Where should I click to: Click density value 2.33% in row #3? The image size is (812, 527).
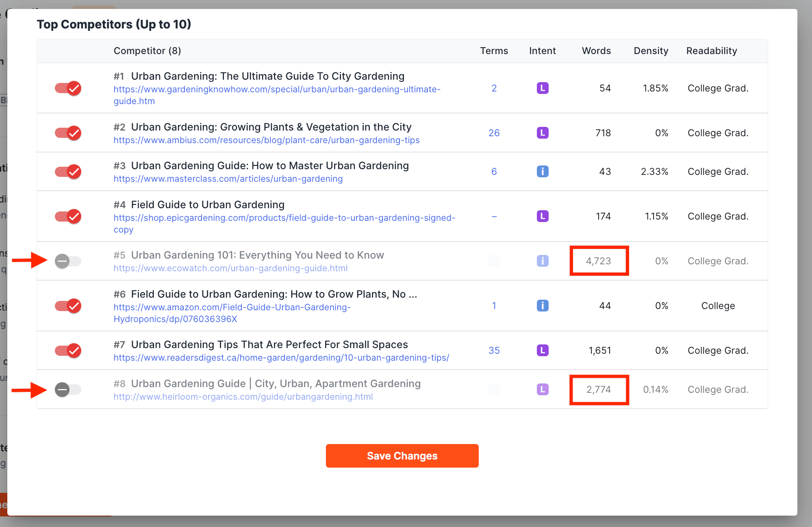pyautogui.click(x=655, y=172)
